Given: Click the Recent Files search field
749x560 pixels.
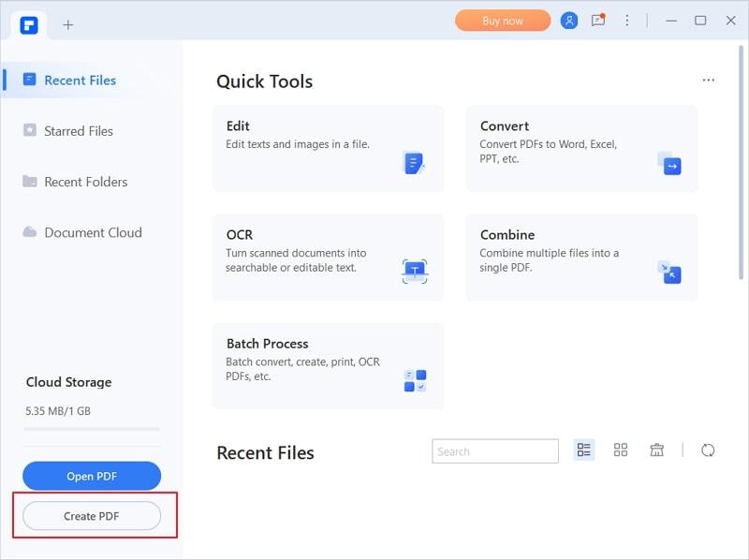Looking at the screenshot, I should click(x=495, y=451).
